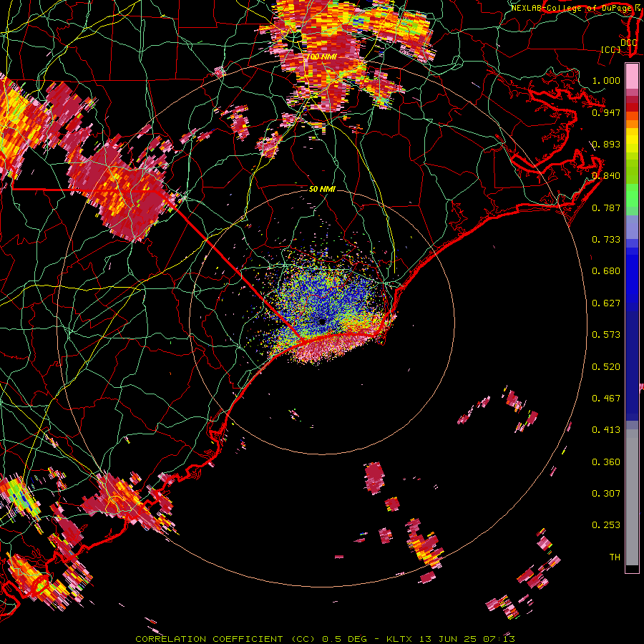Select the 0.947 scale value
The height and width of the screenshot is (644, 644).
[x=606, y=112]
